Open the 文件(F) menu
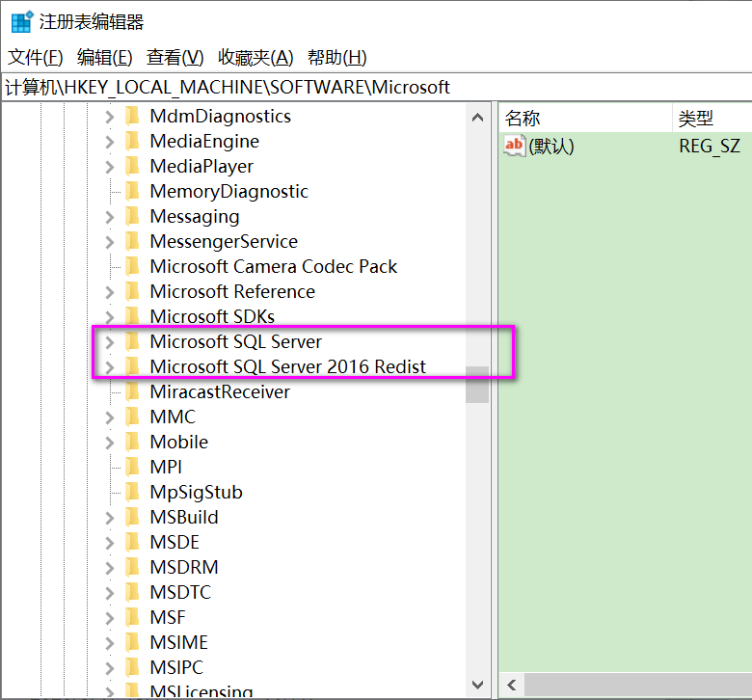 36,58
